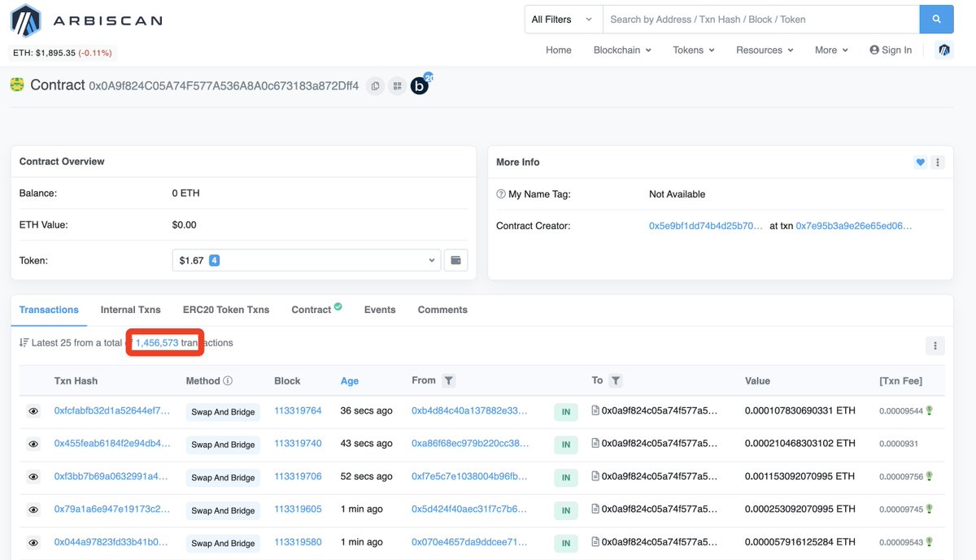
Task: Click the IN badge in the 113319706 row
Action: click(x=565, y=477)
